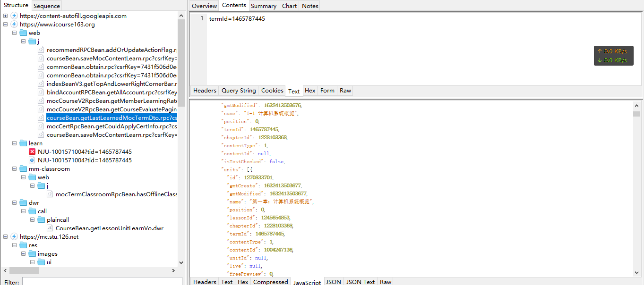This screenshot has height=285, width=644.
Task: Select mocCourseV2RpcBean.getCourseEvaluatePagin request
Action: [112, 109]
